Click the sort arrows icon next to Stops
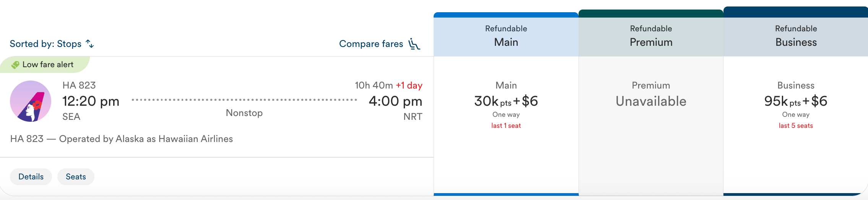Screen dimensions: 868x200 pyautogui.click(x=90, y=44)
